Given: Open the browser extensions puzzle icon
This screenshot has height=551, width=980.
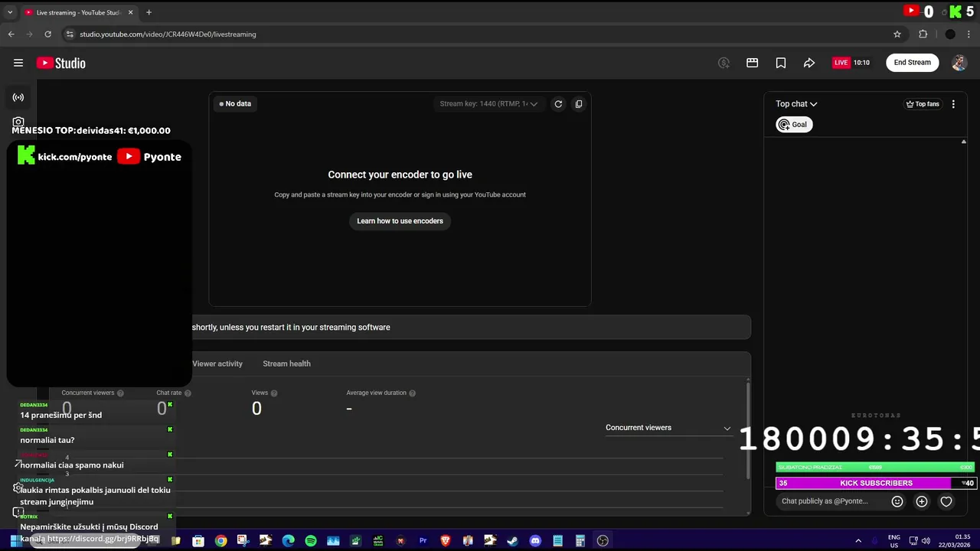Looking at the screenshot, I should coord(923,34).
